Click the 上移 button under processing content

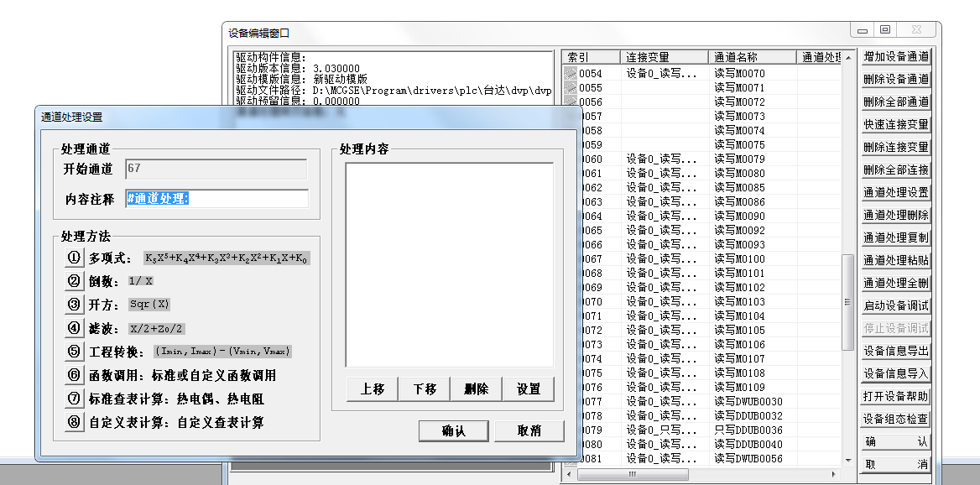[372, 389]
